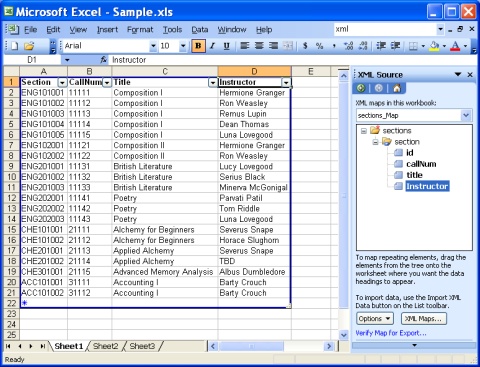This screenshot has width=480, height=367.
Task: Switch to the Sheet2 tab
Action: (105, 346)
